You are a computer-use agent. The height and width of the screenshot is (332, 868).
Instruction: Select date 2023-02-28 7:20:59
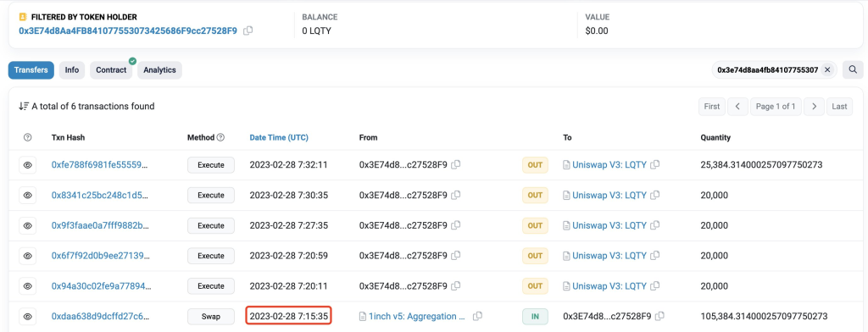[289, 256]
